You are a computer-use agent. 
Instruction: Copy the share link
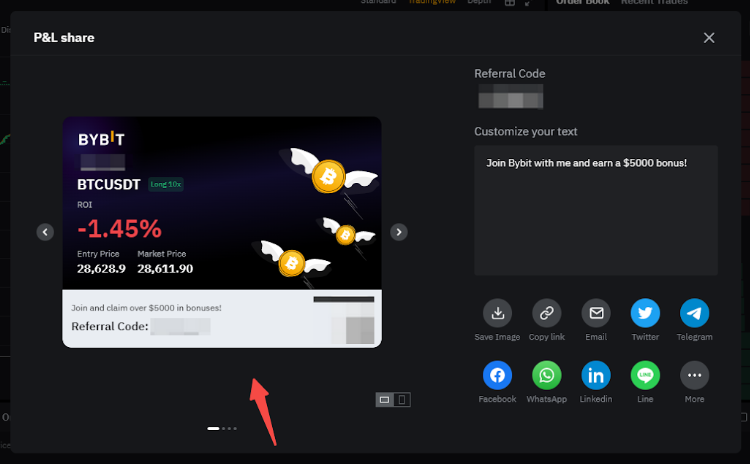(547, 313)
